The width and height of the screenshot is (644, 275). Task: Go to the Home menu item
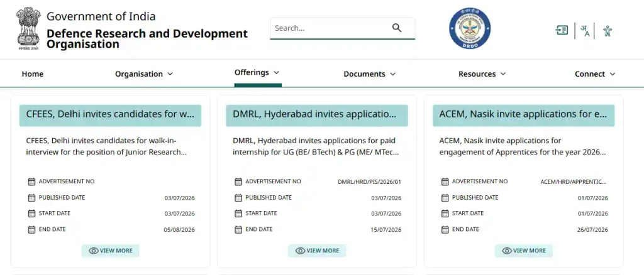coord(33,74)
